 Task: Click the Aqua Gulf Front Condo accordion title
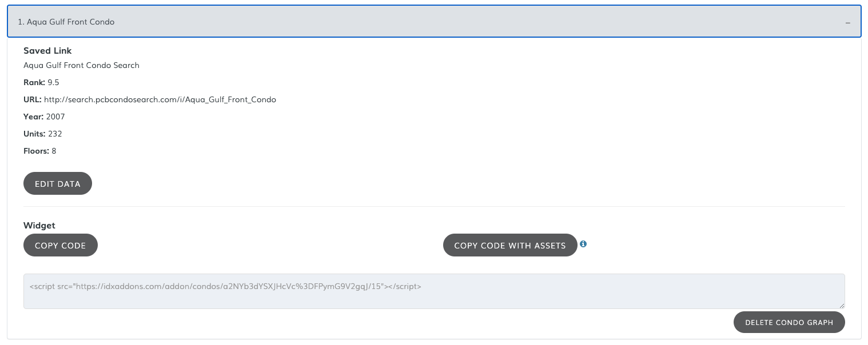pos(66,22)
